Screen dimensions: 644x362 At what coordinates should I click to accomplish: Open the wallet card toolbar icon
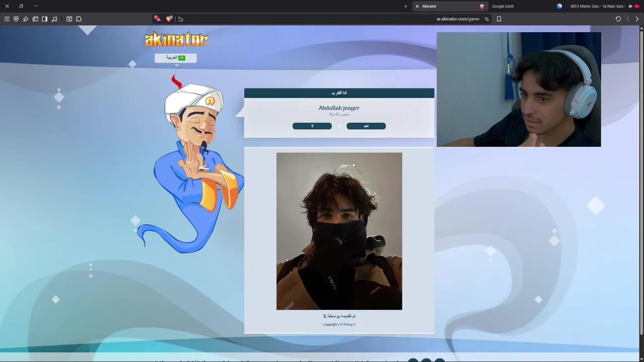(35, 19)
